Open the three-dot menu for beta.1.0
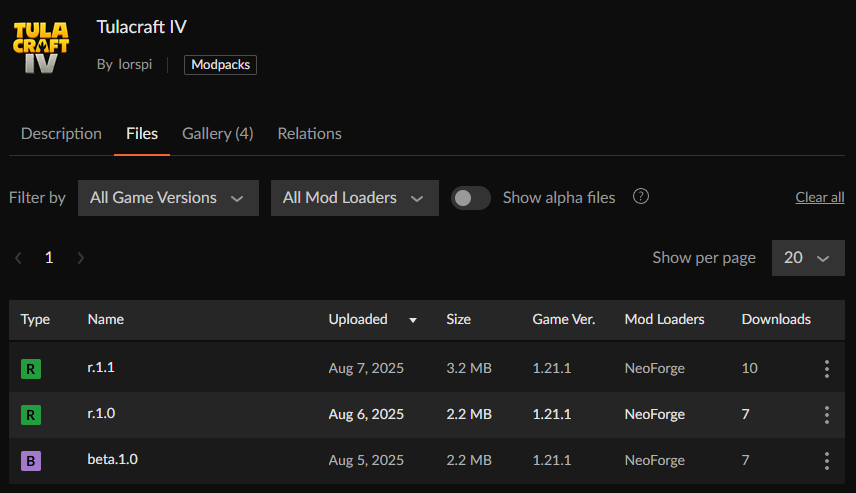856x493 pixels. pyautogui.click(x=826, y=461)
